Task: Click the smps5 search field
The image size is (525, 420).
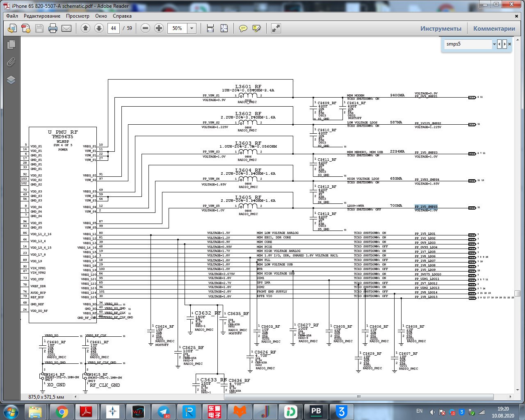Action: (468, 44)
